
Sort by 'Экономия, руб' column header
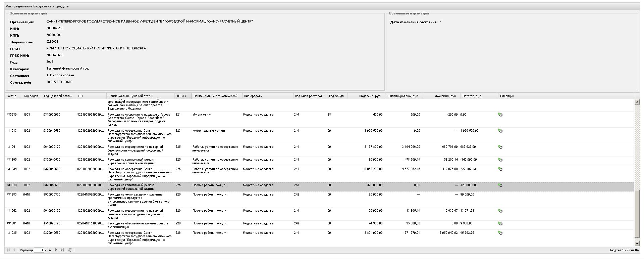point(442,96)
